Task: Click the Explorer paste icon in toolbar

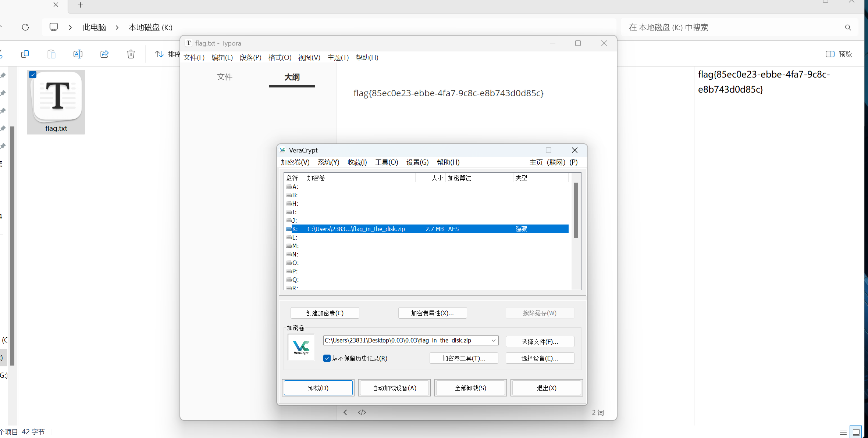Action: click(51, 54)
